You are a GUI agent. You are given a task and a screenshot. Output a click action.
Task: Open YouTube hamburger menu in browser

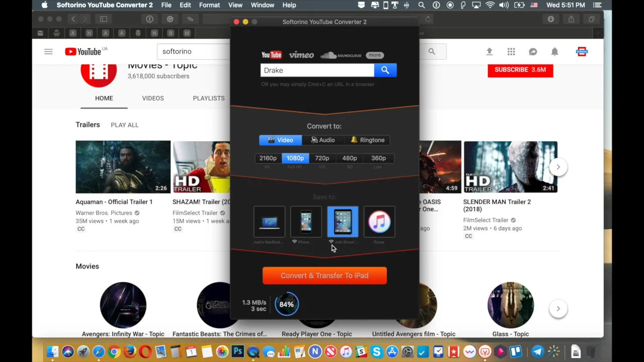click(48, 51)
